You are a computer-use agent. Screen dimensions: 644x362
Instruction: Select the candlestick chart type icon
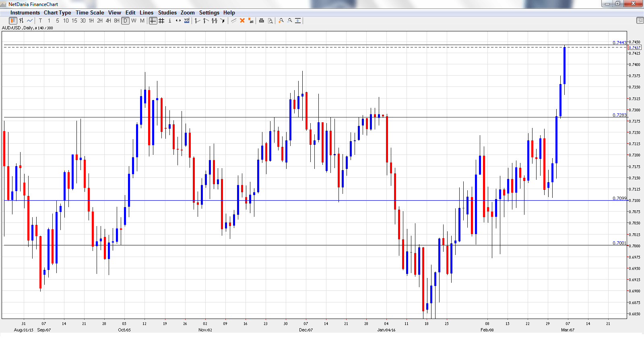[x=13, y=21]
